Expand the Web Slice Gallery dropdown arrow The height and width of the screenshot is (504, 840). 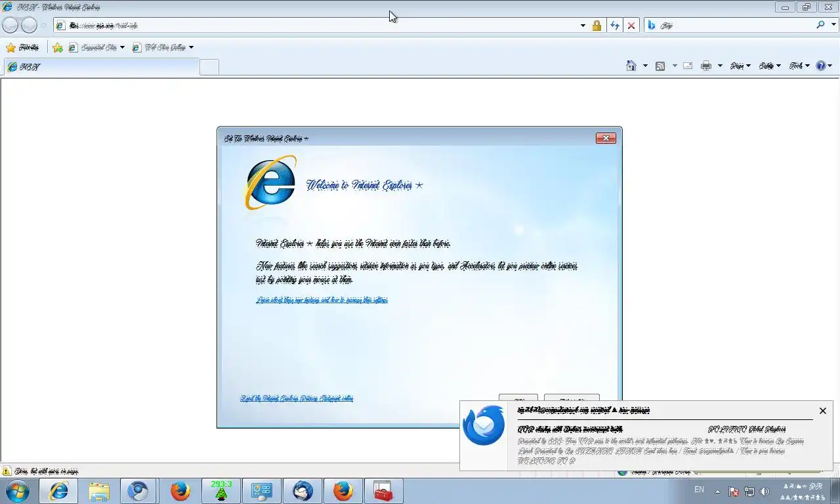pos(191,47)
